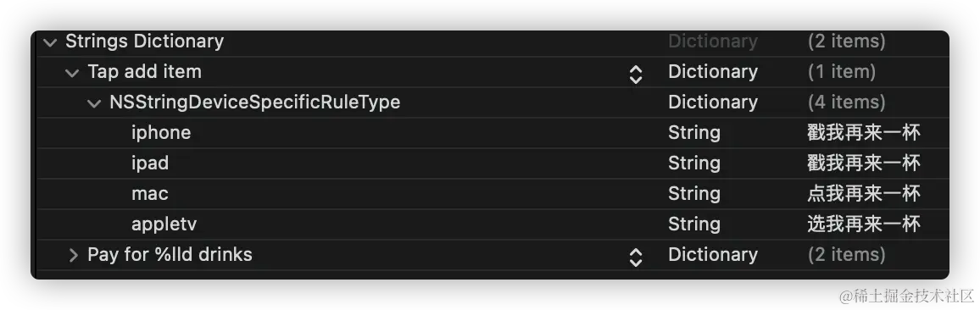Click the iphone string value 戳我再来一杯
Viewport: 980px width, 310px height.
click(x=863, y=133)
